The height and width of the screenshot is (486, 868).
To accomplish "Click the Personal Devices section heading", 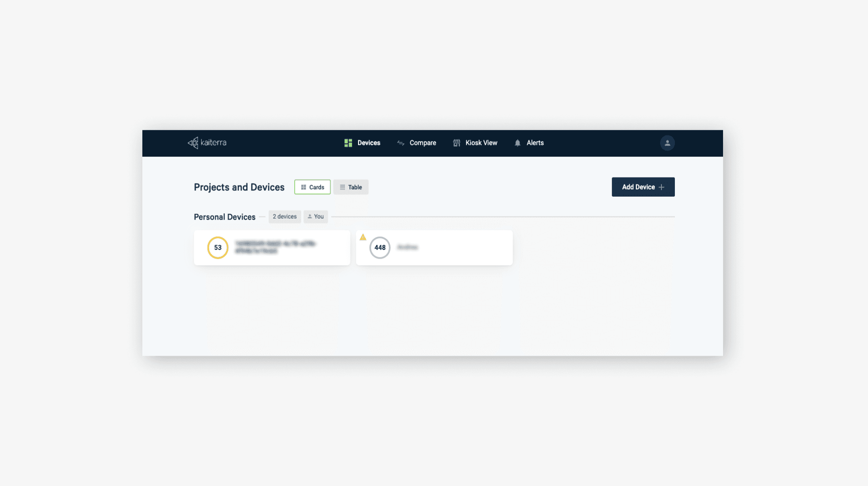I will point(224,217).
